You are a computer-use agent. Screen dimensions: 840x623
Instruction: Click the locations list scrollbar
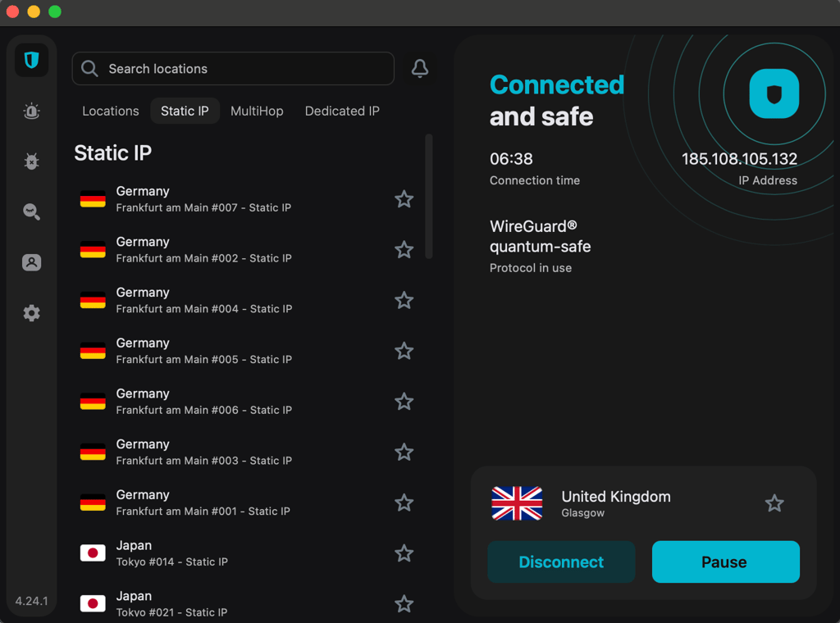[x=428, y=197]
